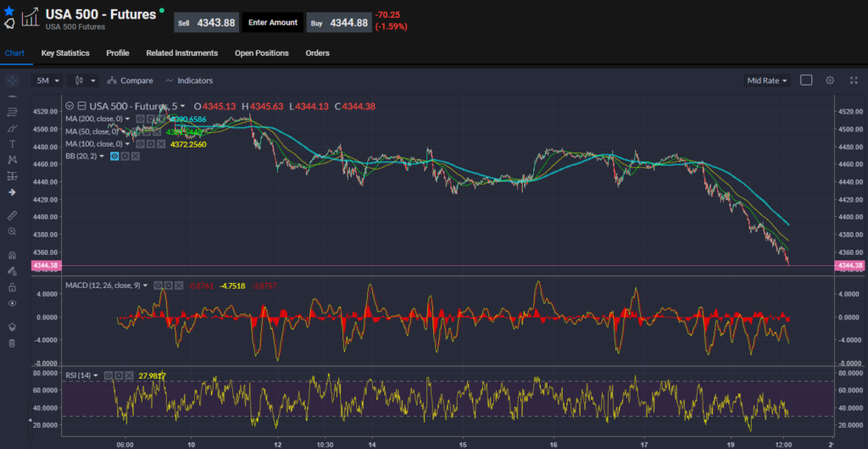This screenshot has height=449, width=868.
Task: Click the pane layout icon next to legend chevron
Action: pyautogui.click(x=81, y=106)
